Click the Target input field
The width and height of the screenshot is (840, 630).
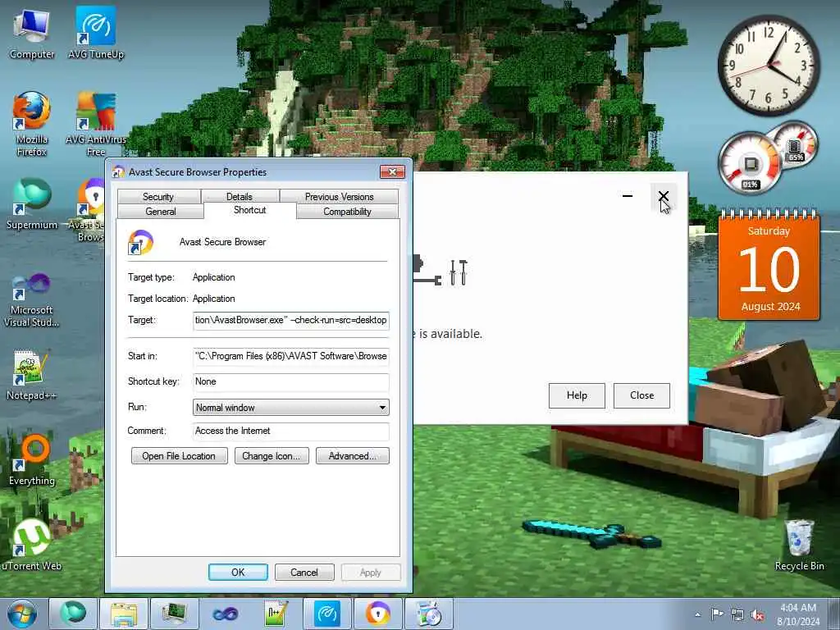click(x=291, y=321)
